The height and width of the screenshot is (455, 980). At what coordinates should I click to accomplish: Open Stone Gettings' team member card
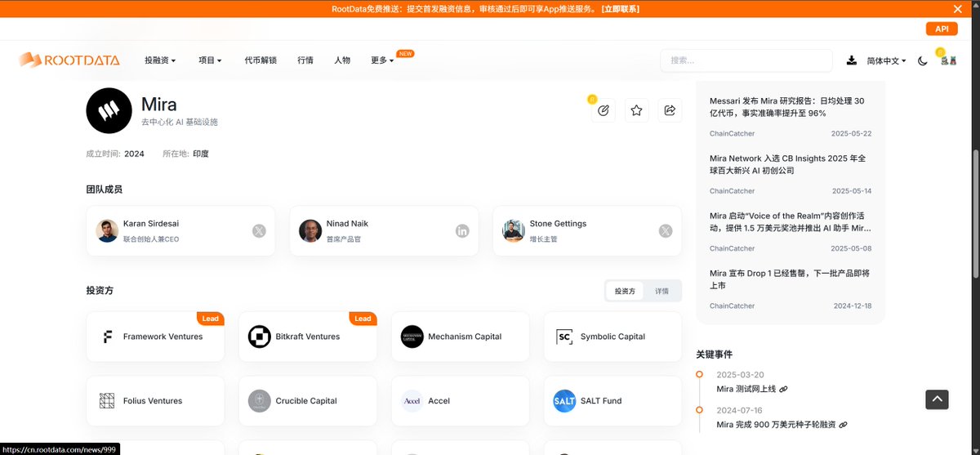coord(587,231)
